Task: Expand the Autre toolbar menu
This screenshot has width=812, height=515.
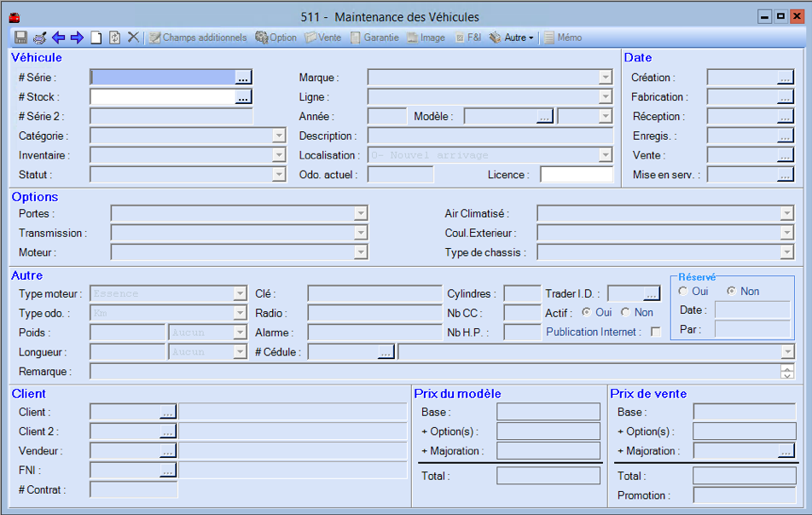Action: [x=512, y=38]
